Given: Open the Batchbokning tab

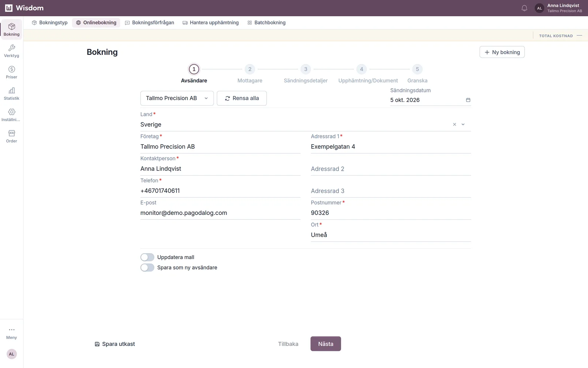Looking at the screenshot, I should (x=266, y=22).
